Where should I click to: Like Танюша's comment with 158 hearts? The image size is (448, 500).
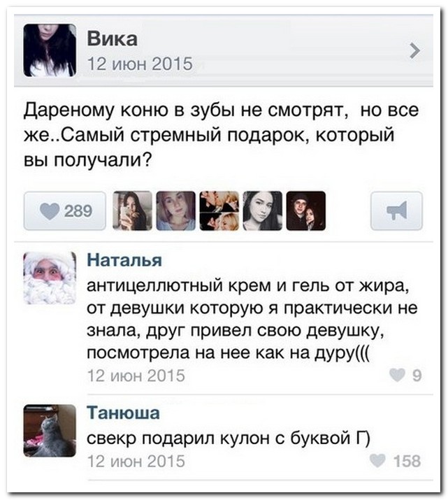[396, 461]
